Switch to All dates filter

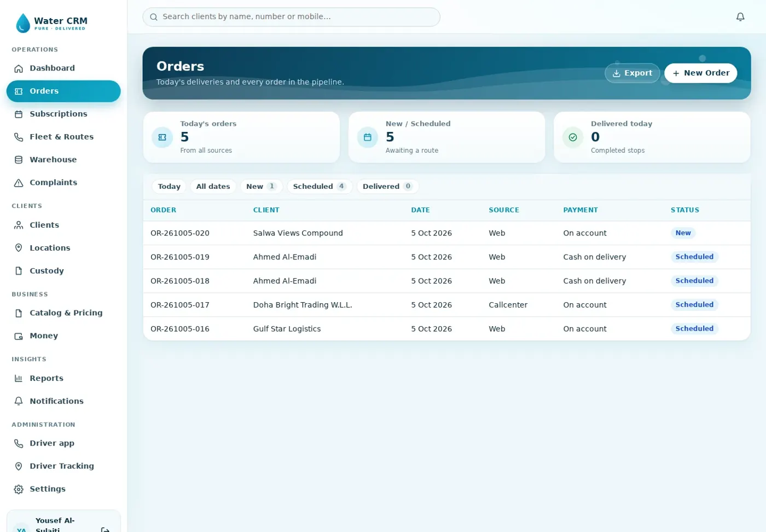pos(213,187)
